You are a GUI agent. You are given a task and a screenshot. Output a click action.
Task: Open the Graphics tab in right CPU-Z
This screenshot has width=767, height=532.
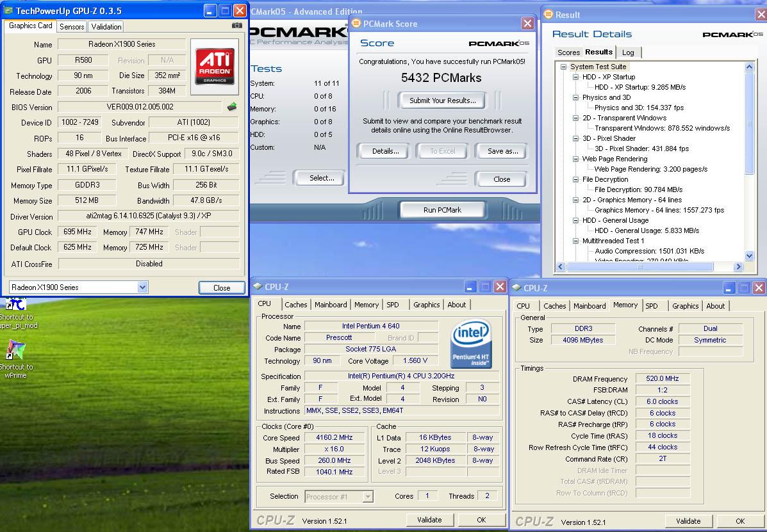(686, 306)
